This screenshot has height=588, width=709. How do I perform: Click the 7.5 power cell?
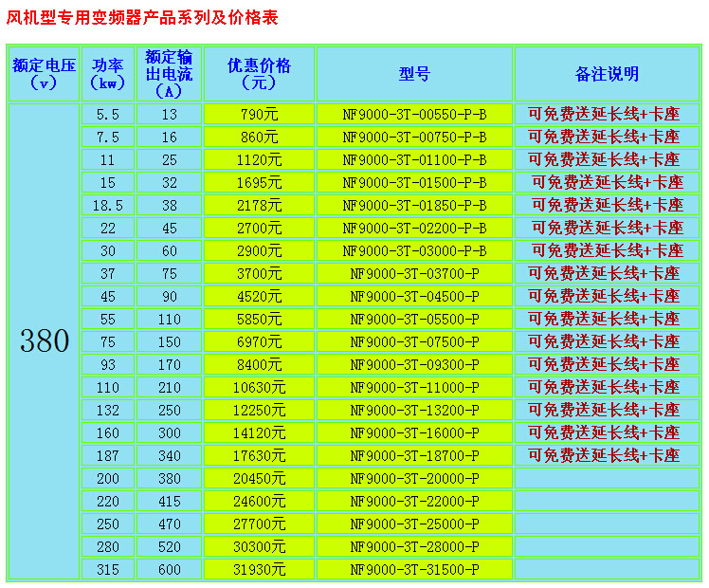(x=108, y=137)
